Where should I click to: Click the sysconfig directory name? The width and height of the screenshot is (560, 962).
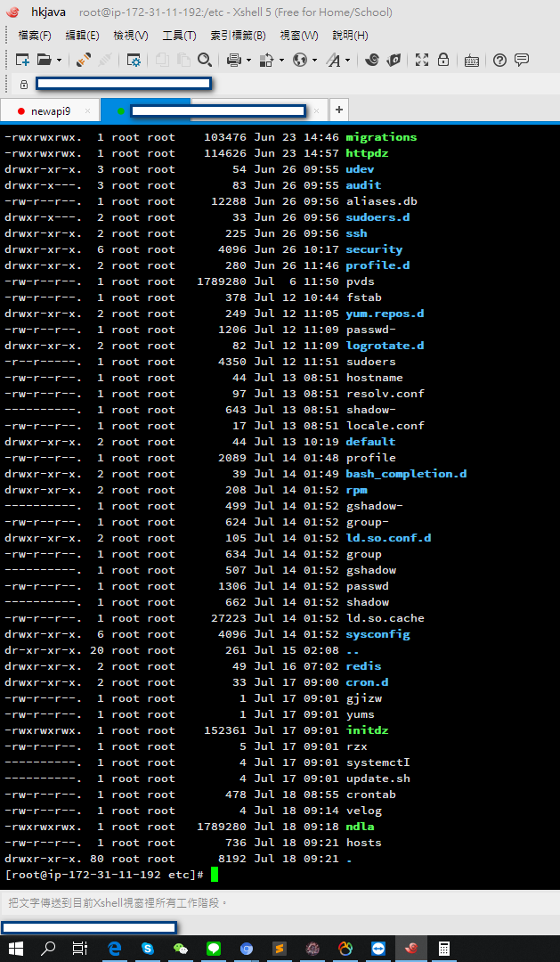point(377,634)
